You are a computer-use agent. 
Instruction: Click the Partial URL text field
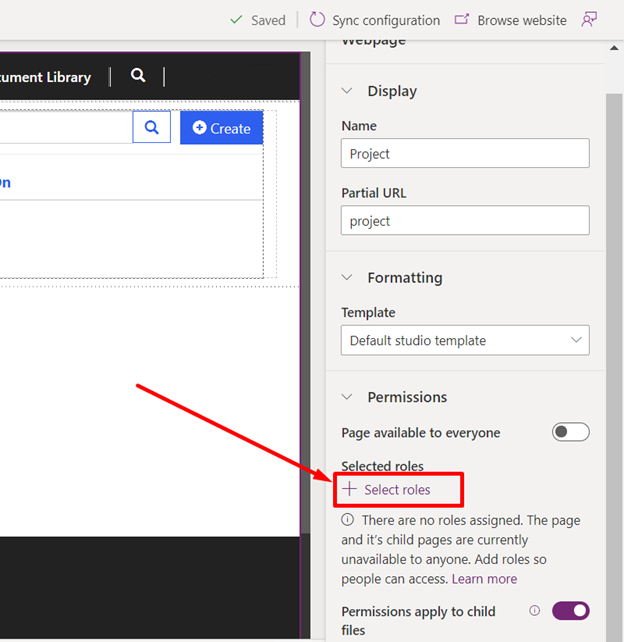pos(465,221)
